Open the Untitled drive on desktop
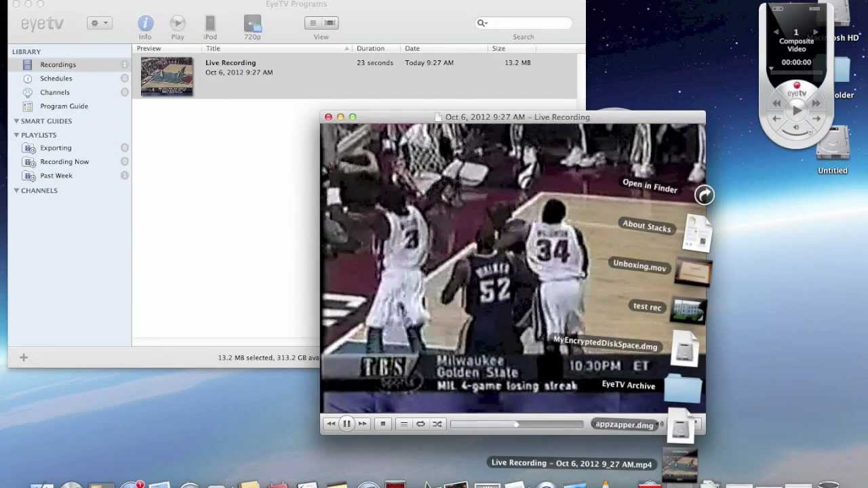This screenshot has width=868, height=488. 833,150
